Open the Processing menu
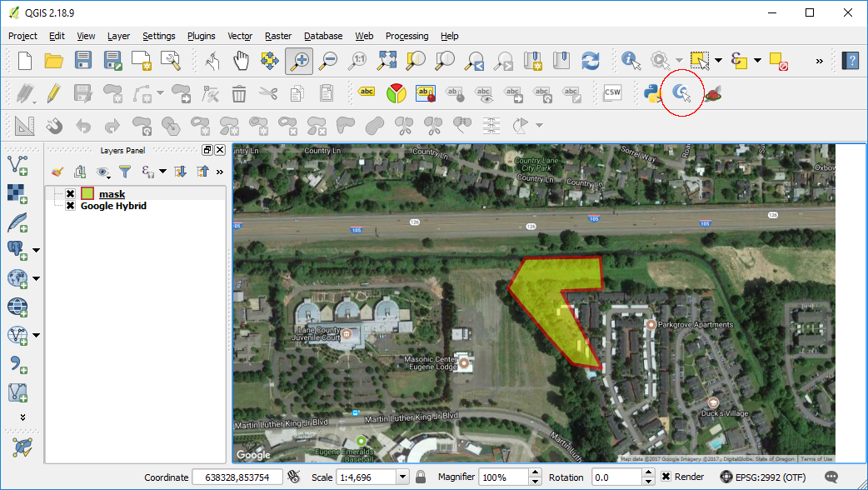 (x=407, y=36)
